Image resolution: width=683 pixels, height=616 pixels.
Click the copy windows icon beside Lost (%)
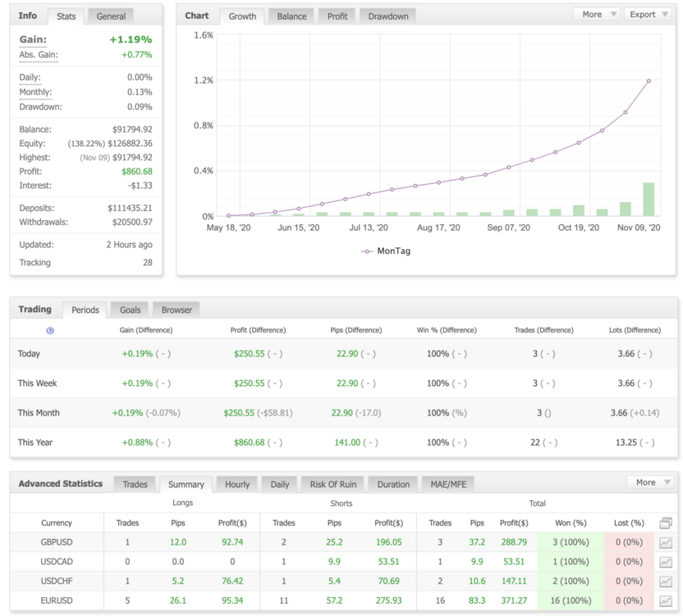tap(666, 522)
